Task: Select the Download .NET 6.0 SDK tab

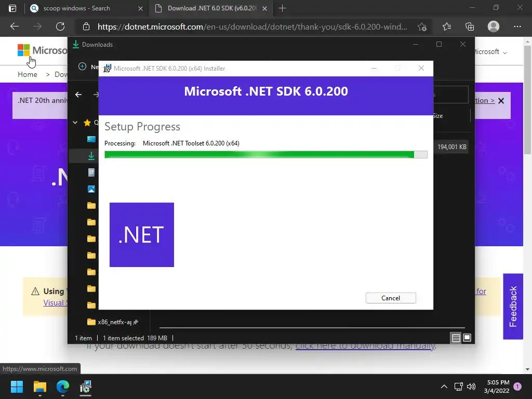Action: 212,8
